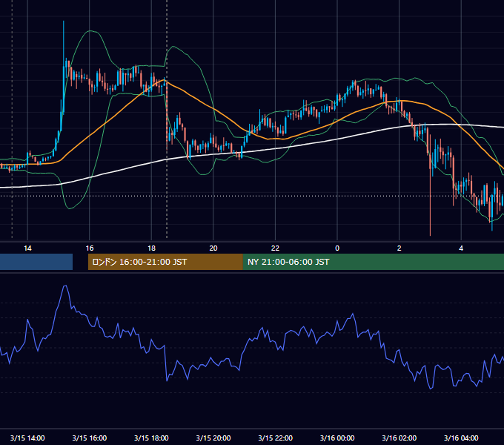Click the 3/16 00:00 date label
504x445 pixels.
click(x=337, y=438)
